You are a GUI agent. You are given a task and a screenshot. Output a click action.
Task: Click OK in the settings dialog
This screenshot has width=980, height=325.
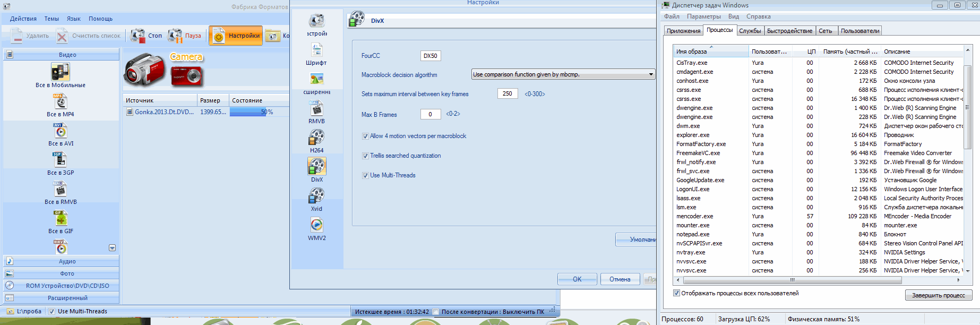point(577,279)
